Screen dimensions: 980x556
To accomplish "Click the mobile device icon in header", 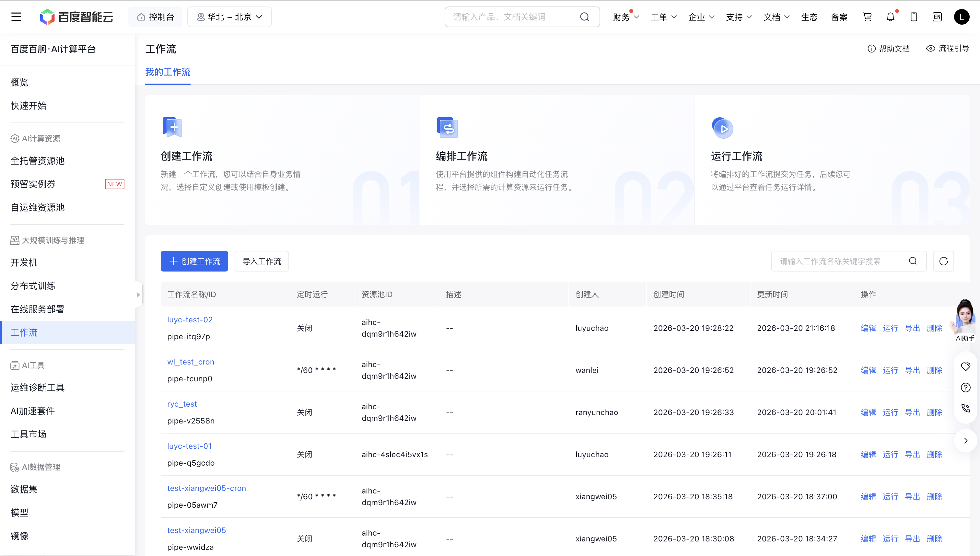I will point(914,17).
